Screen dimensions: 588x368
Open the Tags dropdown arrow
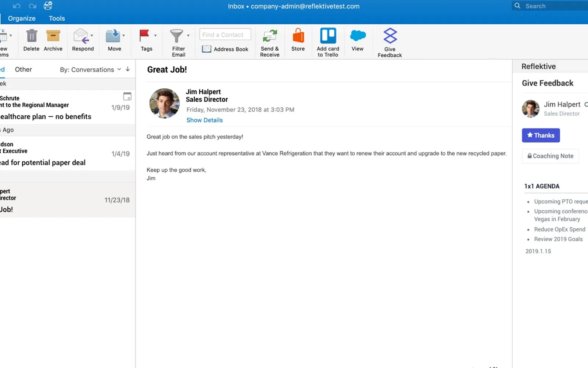tap(155, 36)
